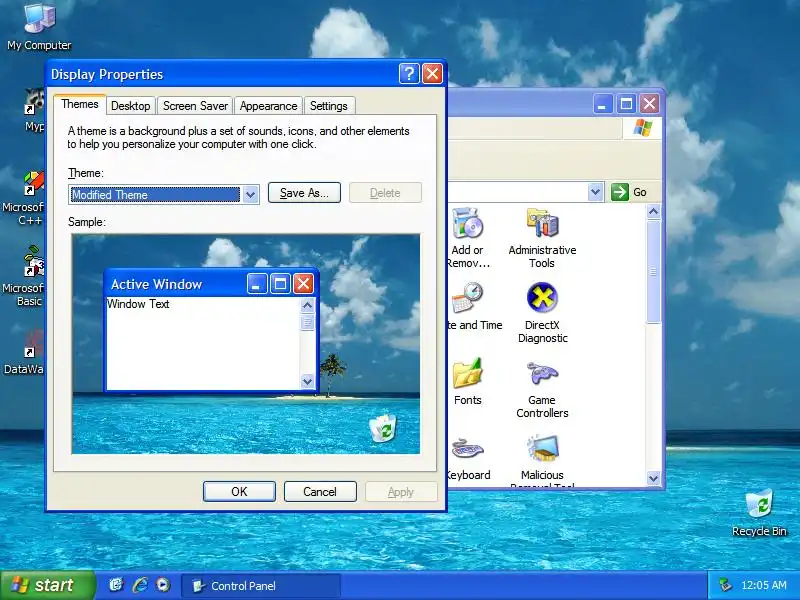Click the sample Active Window preview
800x600 pixels.
pos(211,332)
